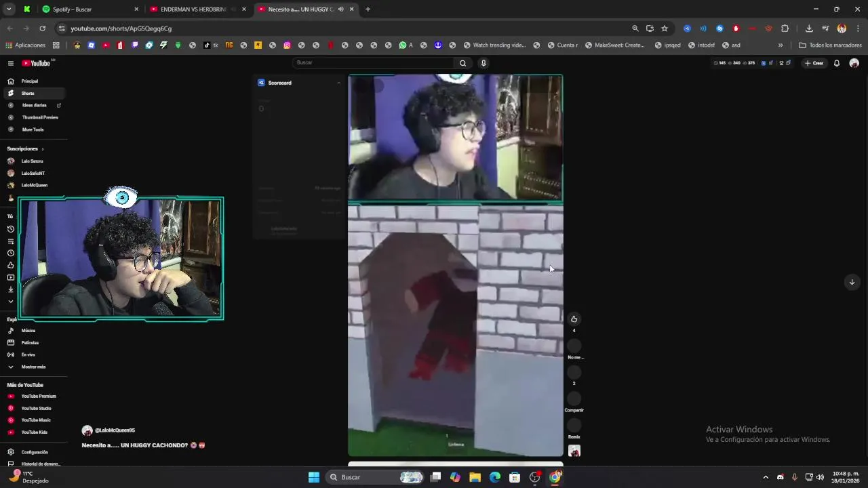This screenshot has width=868, height=488.
Task: Open Downloads icon in sidebar
Action: pyautogui.click(x=10, y=289)
